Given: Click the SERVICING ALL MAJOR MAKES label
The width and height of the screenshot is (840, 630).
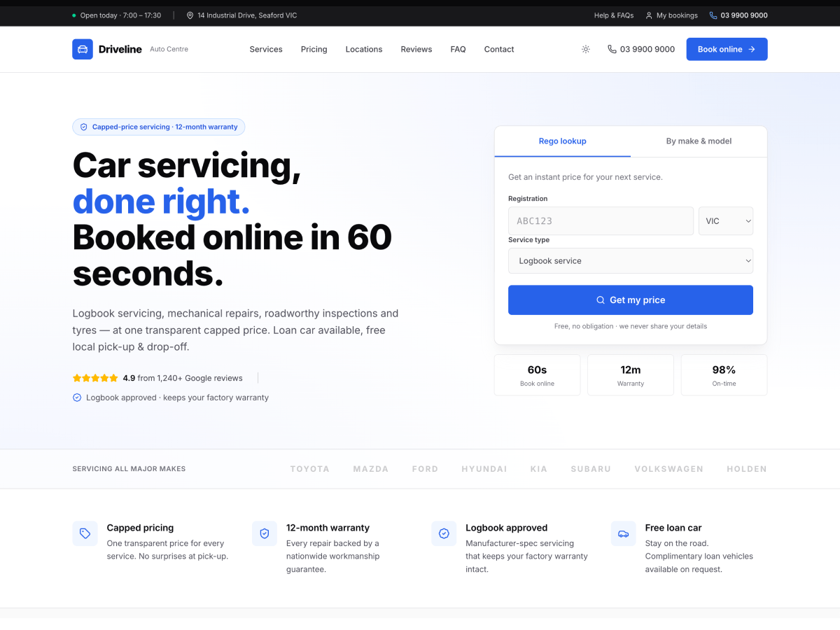Looking at the screenshot, I should (x=129, y=469).
